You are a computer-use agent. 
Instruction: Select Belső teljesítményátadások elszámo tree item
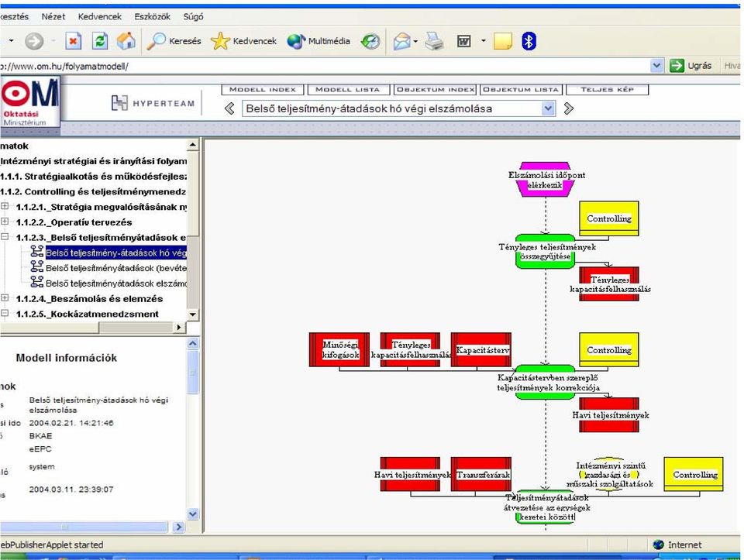click(x=115, y=283)
